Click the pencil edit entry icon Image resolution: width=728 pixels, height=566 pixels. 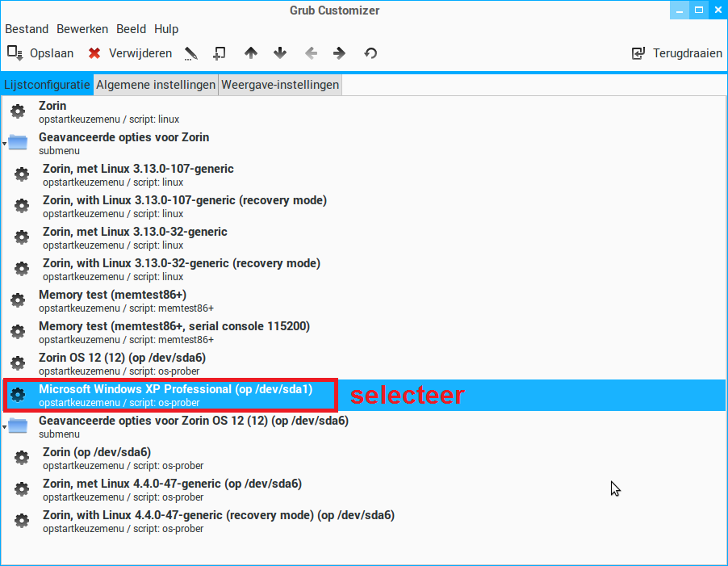click(x=190, y=53)
